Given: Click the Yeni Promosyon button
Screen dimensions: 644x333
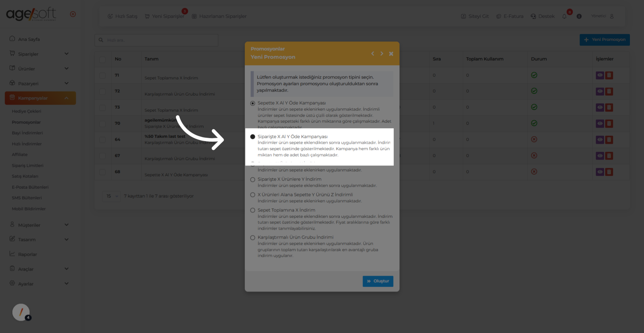Looking at the screenshot, I should tap(605, 40).
